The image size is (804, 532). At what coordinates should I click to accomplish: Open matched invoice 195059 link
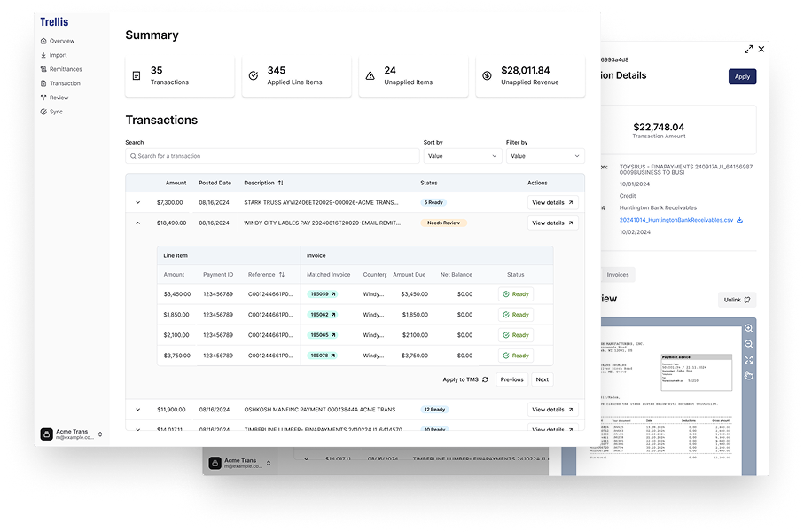point(321,294)
